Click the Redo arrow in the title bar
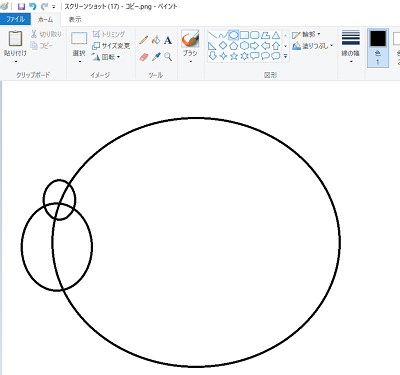Image resolution: width=400 pixels, height=375 pixels. click(44, 6)
